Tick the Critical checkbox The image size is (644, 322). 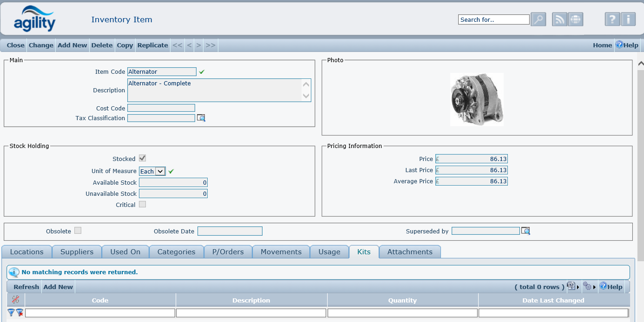pos(143,205)
